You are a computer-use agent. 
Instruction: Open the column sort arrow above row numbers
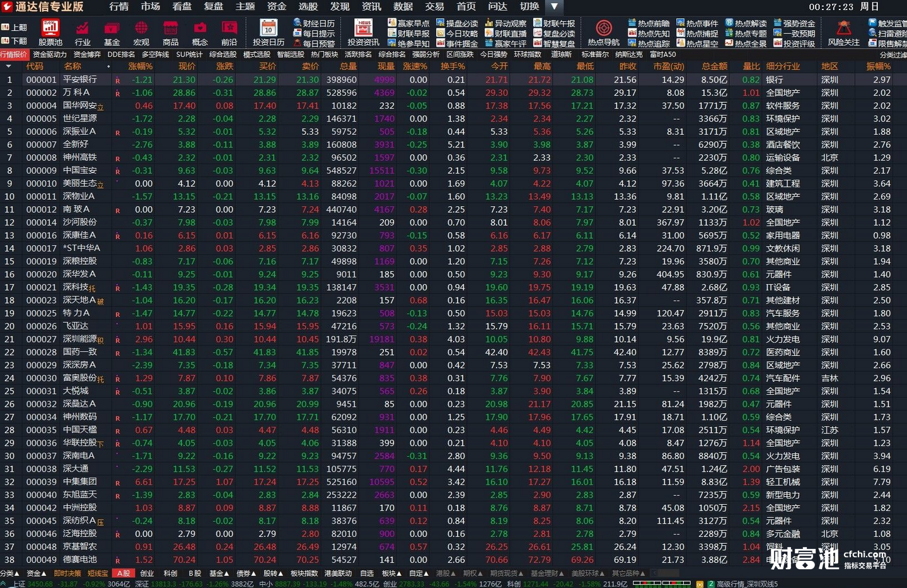(x=9, y=66)
